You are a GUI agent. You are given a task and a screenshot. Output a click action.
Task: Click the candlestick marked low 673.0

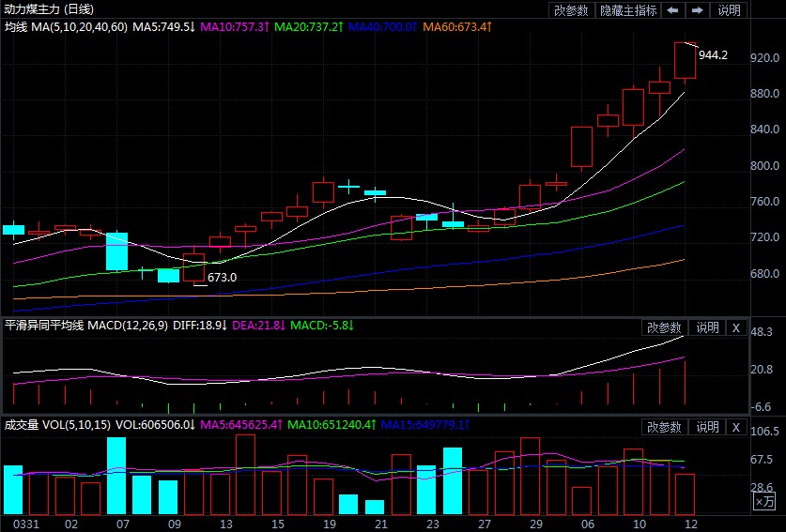pos(194,267)
